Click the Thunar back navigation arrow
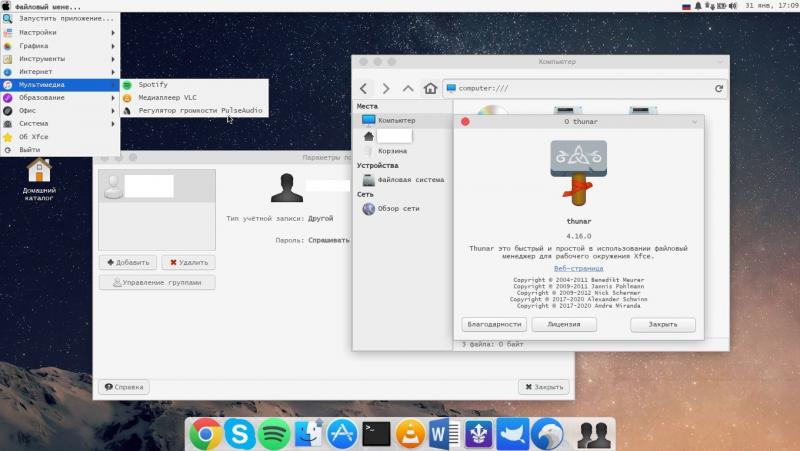800x451 pixels. pyautogui.click(x=365, y=88)
